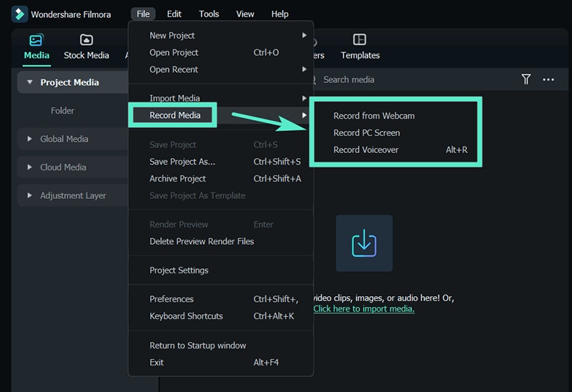
Task: Click the filter funnel icon
Action: click(x=526, y=79)
